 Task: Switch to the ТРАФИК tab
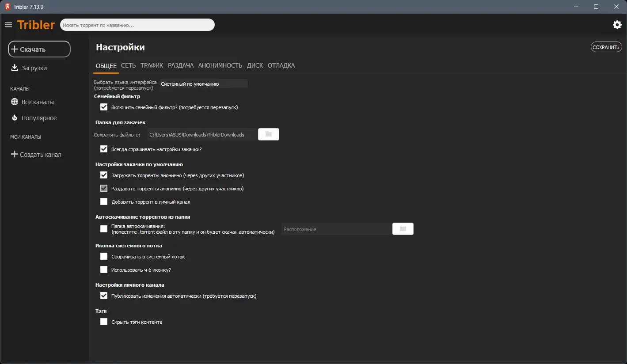click(x=152, y=65)
